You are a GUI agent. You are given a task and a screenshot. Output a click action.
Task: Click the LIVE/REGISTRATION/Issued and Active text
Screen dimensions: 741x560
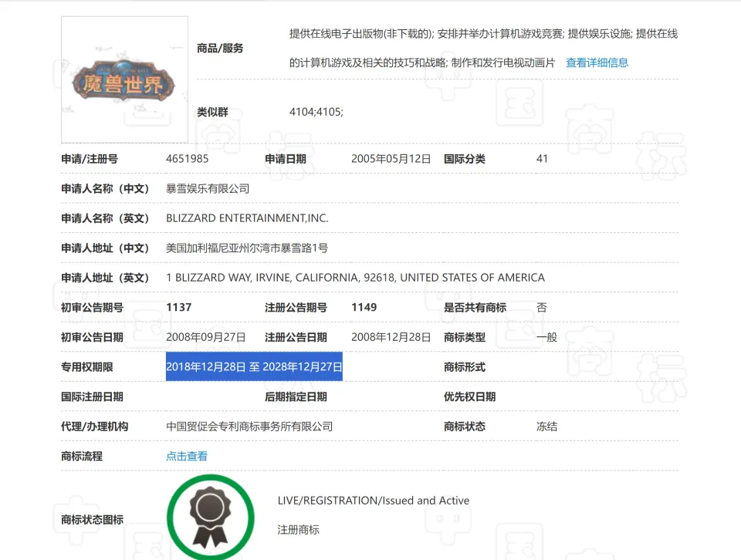tap(373, 501)
